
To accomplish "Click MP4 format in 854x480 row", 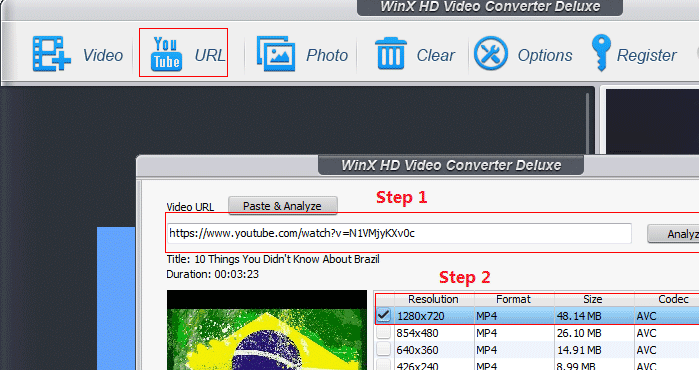I will (486, 333).
